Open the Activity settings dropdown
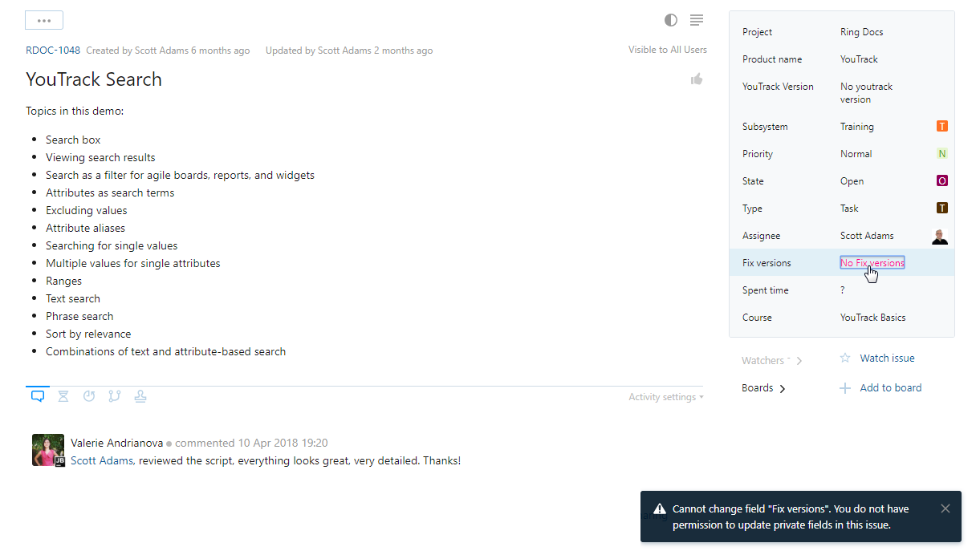The height and width of the screenshot is (555, 980). [666, 397]
